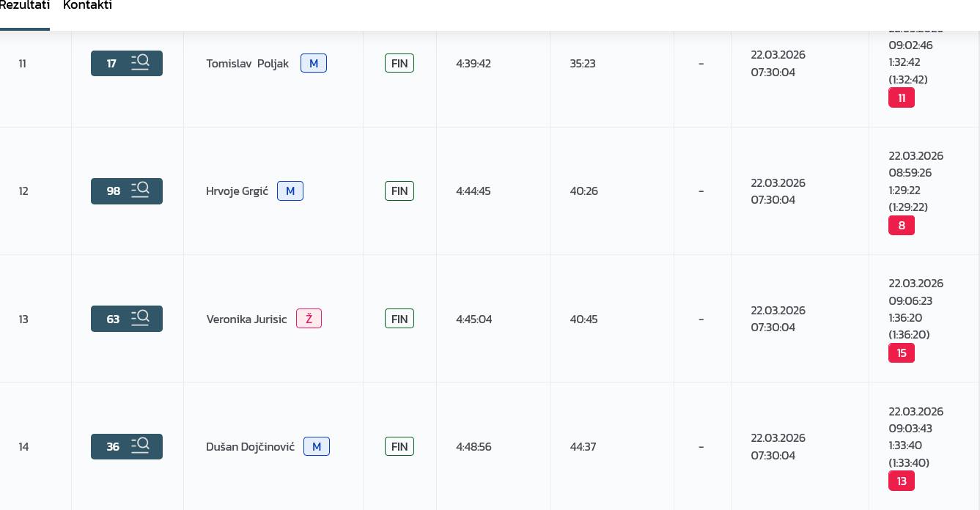Image resolution: width=980 pixels, height=510 pixels.
Task: Open details for bib number 17
Action: point(127,64)
